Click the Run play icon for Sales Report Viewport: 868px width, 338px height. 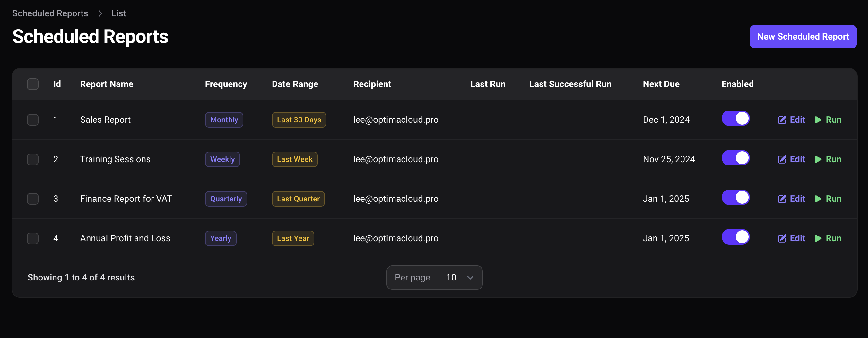819,120
